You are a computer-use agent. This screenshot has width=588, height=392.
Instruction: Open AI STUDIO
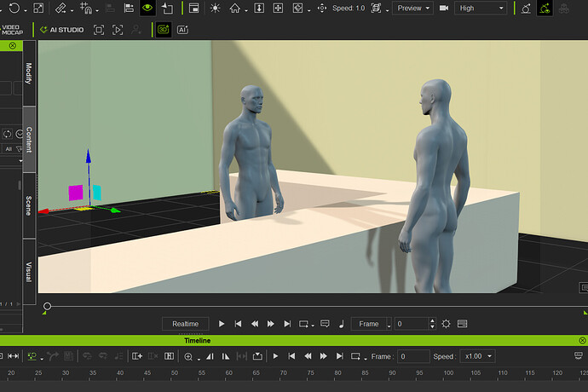61,30
